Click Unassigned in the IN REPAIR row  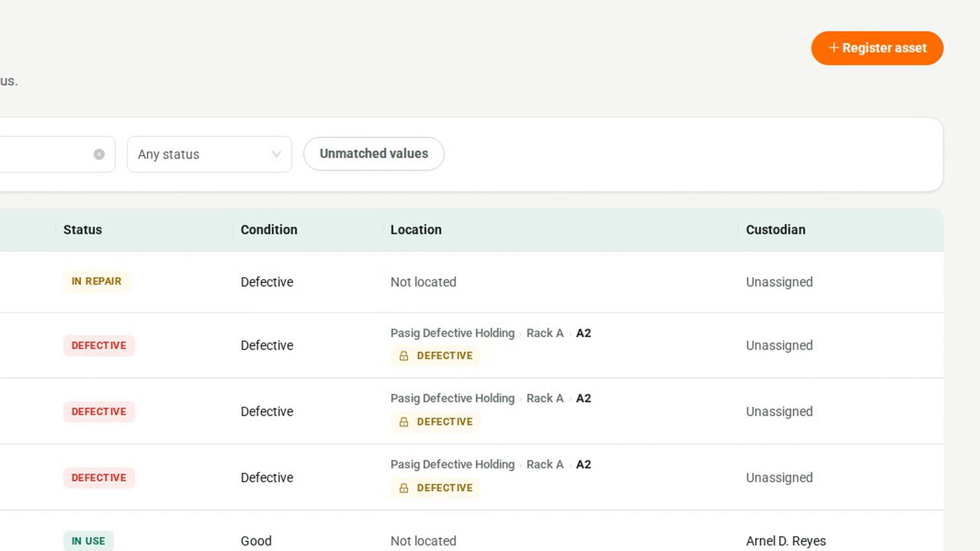coord(779,282)
